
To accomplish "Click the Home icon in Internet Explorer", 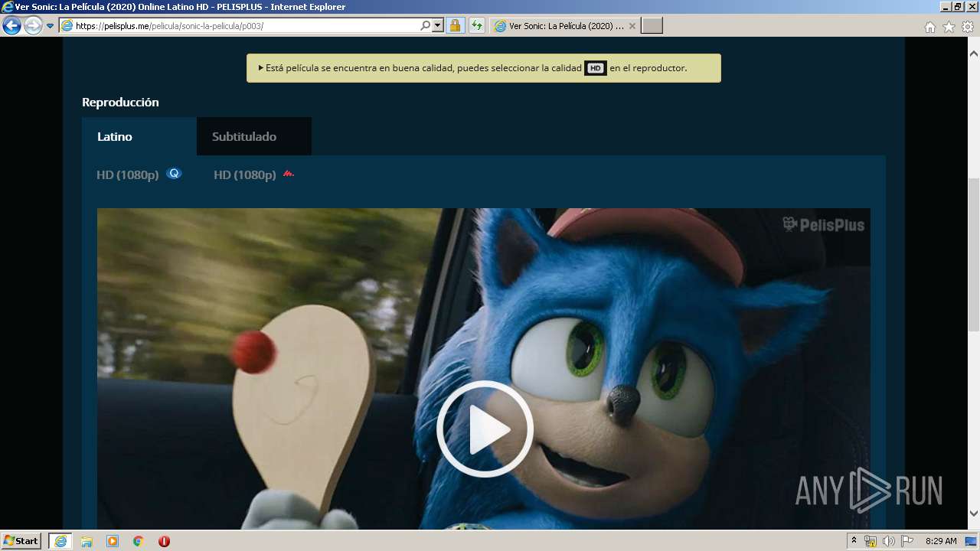I will click(x=929, y=27).
